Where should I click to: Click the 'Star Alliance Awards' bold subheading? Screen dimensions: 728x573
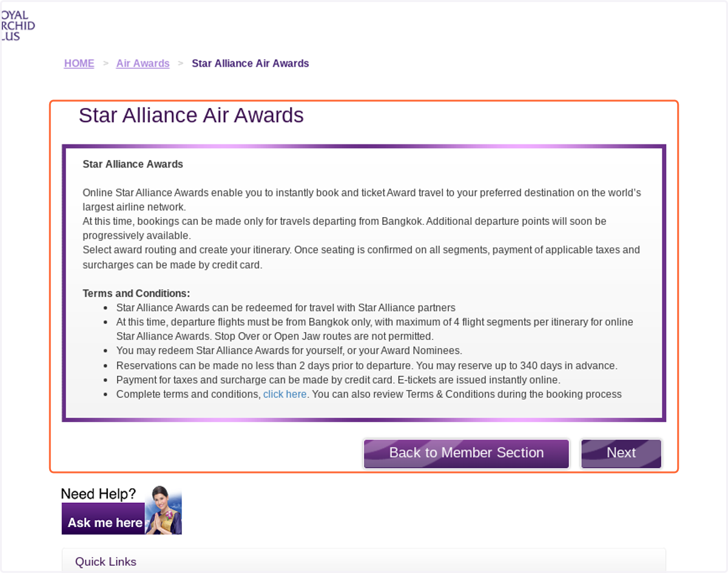point(133,164)
